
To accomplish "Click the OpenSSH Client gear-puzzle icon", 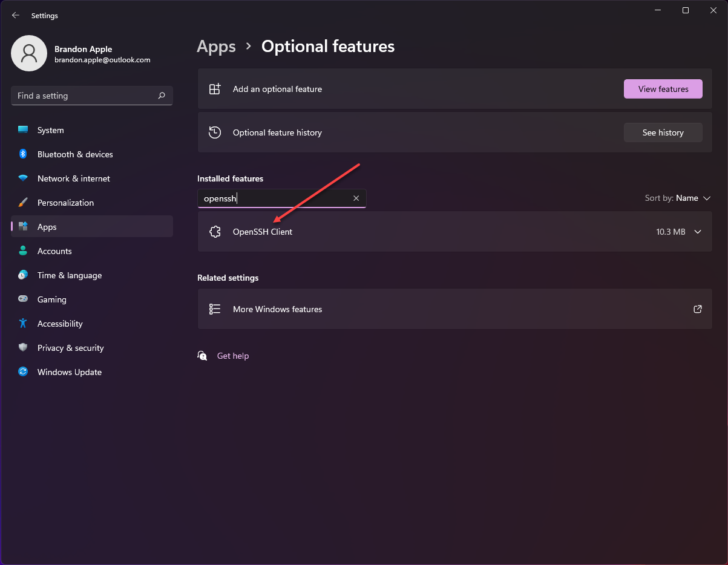I will coord(215,232).
